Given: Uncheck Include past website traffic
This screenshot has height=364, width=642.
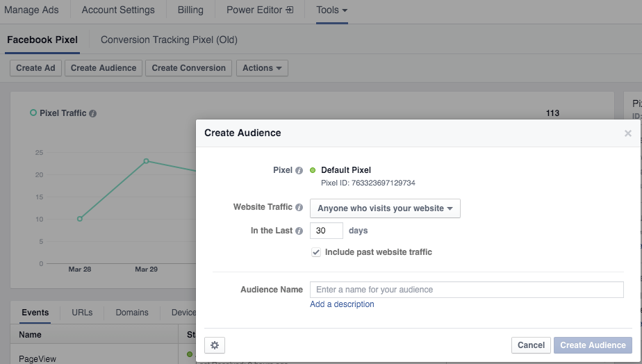Looking at the screenshot, I should pos(315,252).
